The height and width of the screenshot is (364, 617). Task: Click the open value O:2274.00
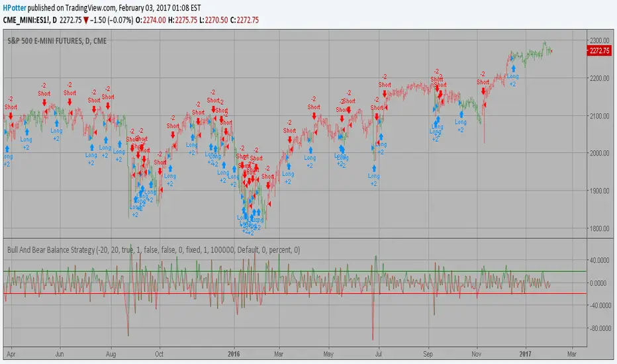click(x=151, y=20)
